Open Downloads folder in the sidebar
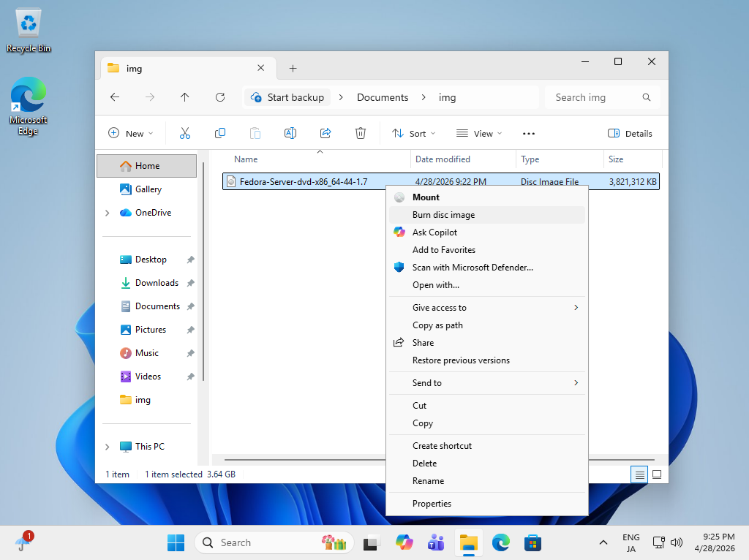This screenshot has height=560, width=749. [157, 283]
